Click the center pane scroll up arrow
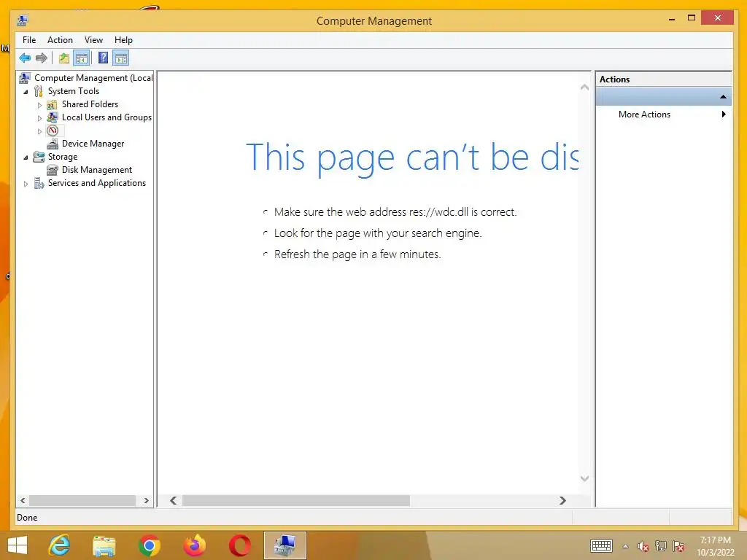Viewport: 747px width, 560px height. (584, 87)
